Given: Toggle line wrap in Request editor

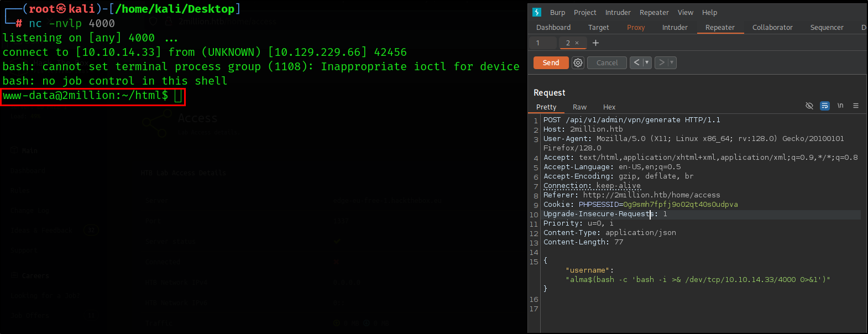Looking at the screenshot, I should click(x=825, y=106).
